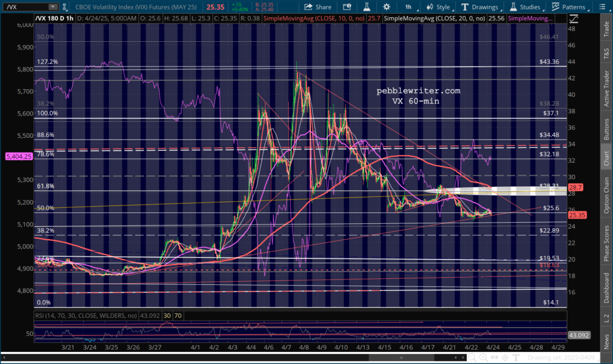Open the 1h timeframe dropdown
Viewport: 613px width, 364px height.
(x=409, y=7)
